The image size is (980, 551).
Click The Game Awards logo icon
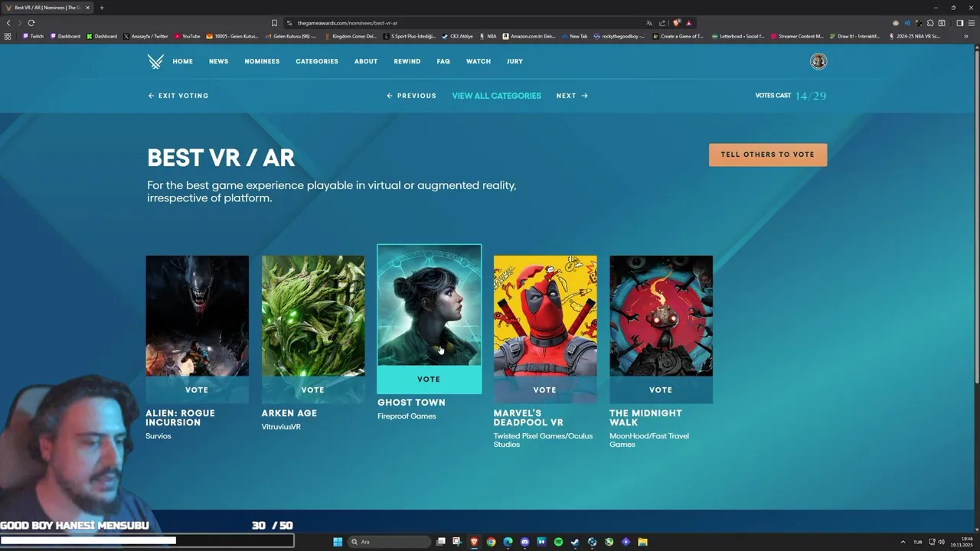155,62
